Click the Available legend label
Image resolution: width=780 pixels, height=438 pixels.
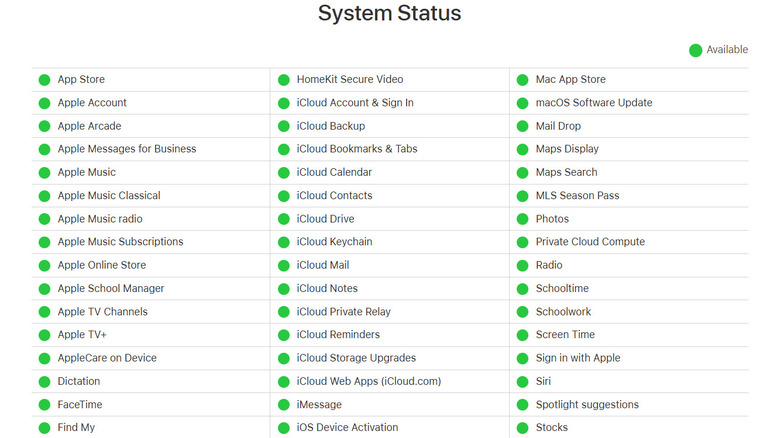[x=727, y=50]
